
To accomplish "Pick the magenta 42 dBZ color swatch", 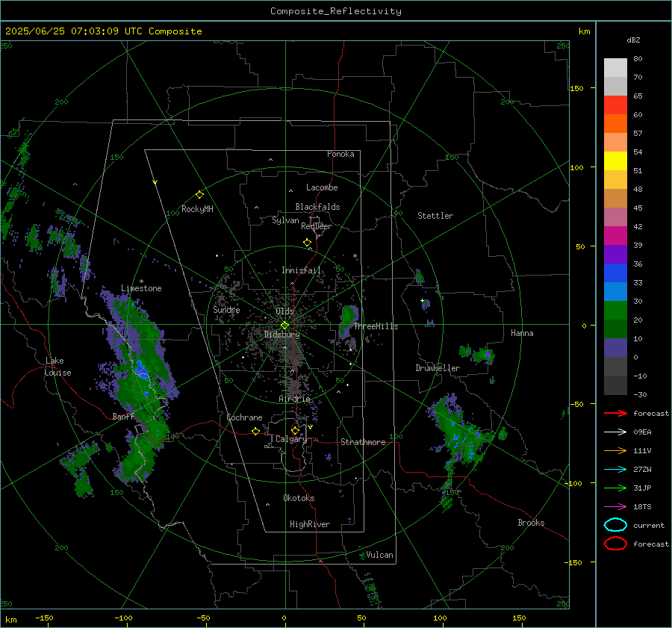I will (615, 235).
